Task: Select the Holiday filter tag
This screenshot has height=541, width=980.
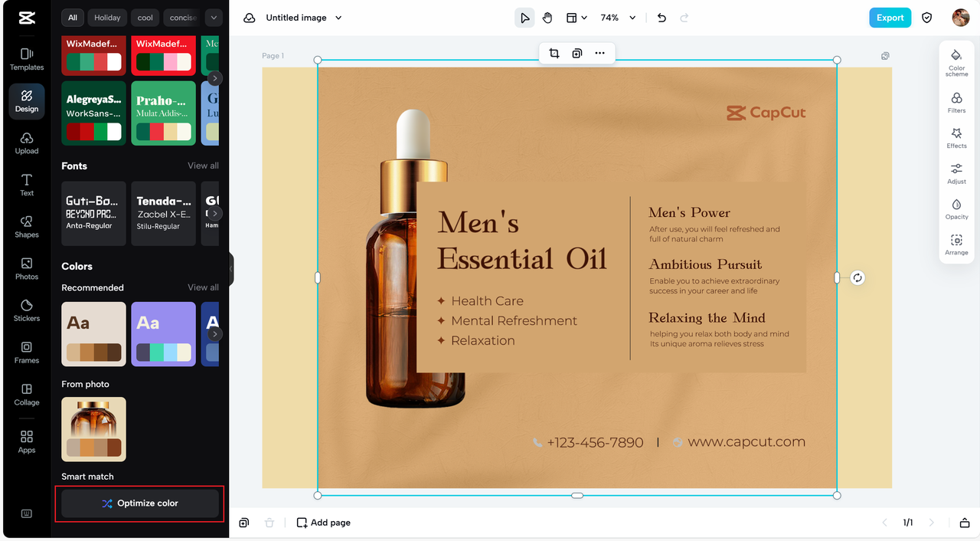Action: click(107, 18)
